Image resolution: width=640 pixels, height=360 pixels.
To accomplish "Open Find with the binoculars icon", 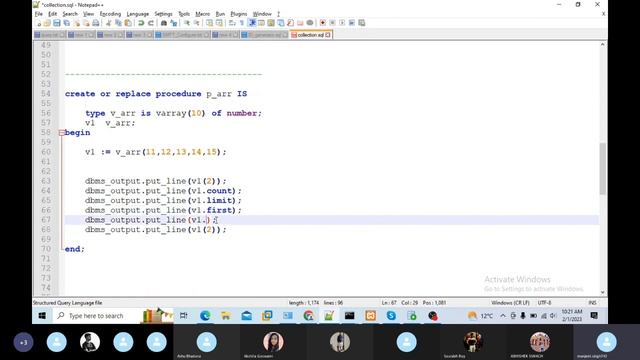I will click(x=164, y=23).
